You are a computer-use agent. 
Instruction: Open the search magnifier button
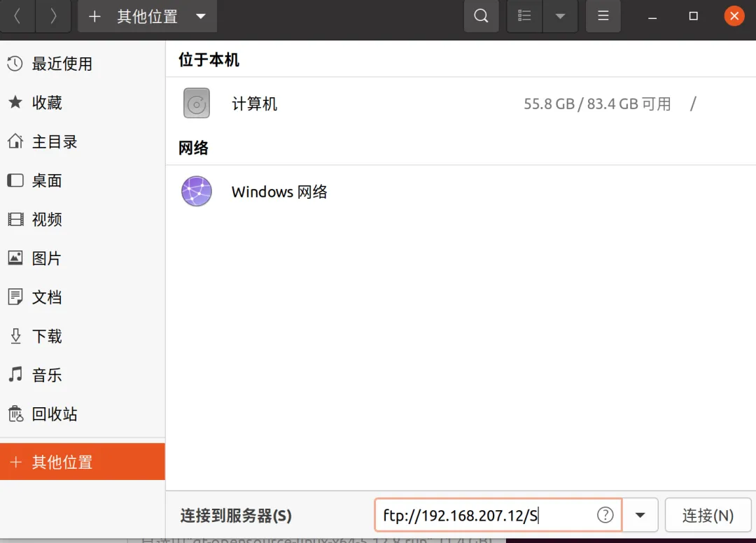[481, 16]
